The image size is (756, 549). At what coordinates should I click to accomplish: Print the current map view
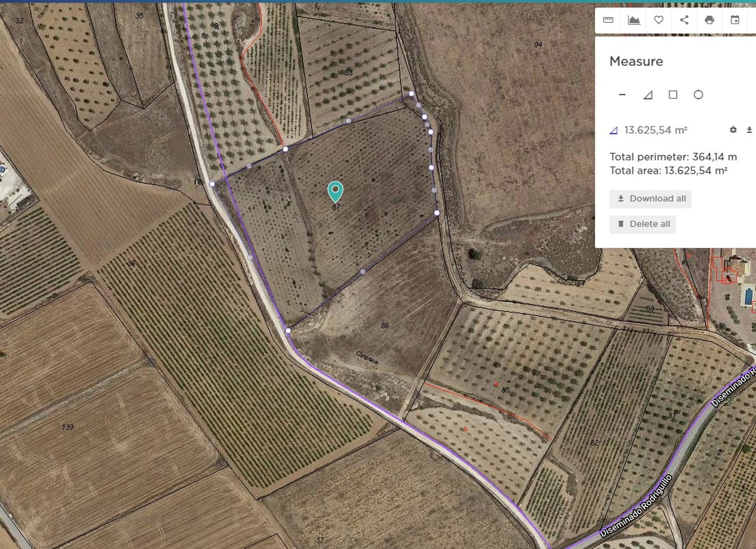709,20
